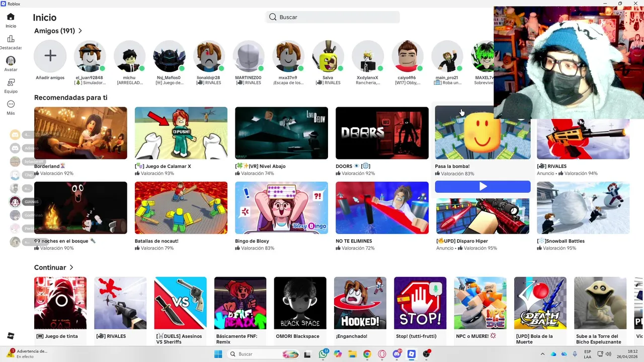Continue Sube a la Torre del Bicho thumbnail
This screenshot has width=644, height=362.
[600, 303]
